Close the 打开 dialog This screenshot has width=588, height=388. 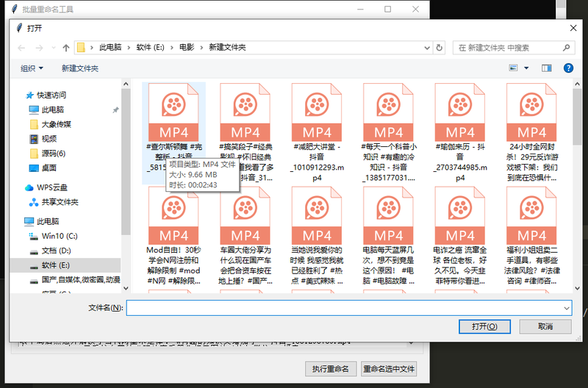click(x=573, y=28)
